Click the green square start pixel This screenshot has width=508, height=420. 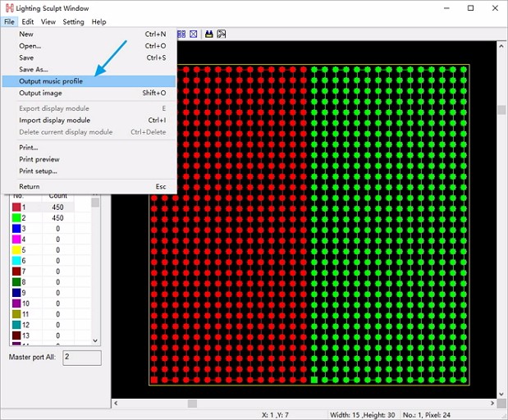tap(314, 380)
